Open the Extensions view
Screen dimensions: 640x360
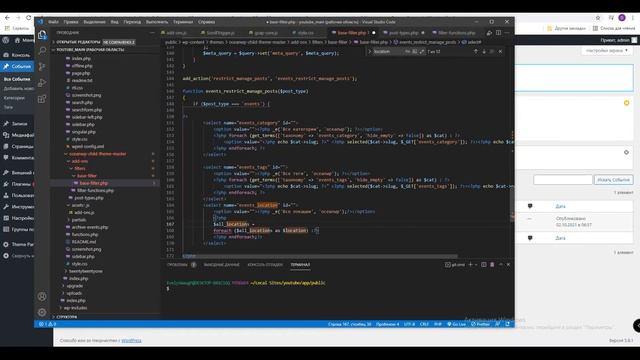tap(42, 99)
